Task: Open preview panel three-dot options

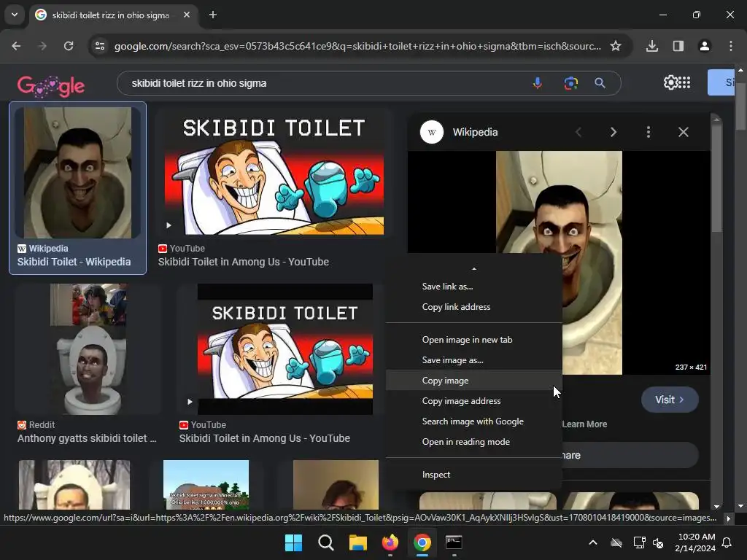Action: 649,132
